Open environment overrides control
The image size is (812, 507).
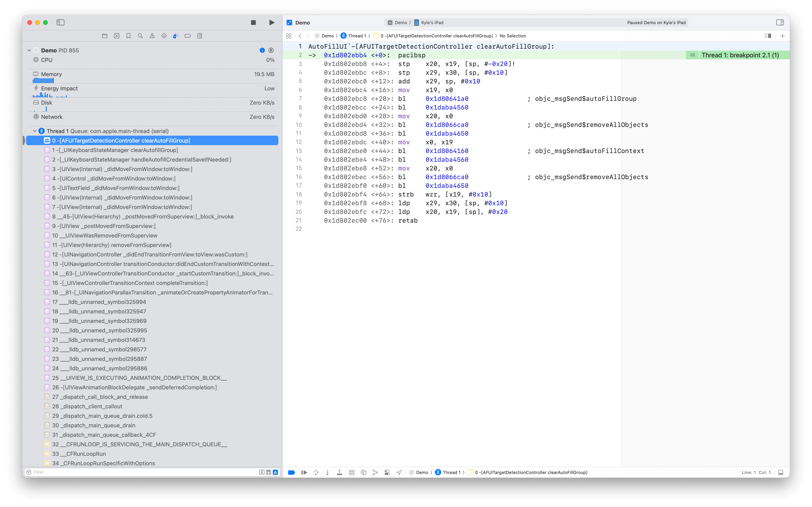387,472
